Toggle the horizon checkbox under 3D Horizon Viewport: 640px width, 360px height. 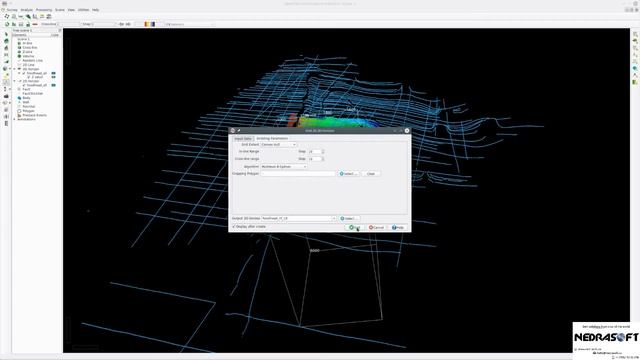pyautogui.click(x=24, y=73)
